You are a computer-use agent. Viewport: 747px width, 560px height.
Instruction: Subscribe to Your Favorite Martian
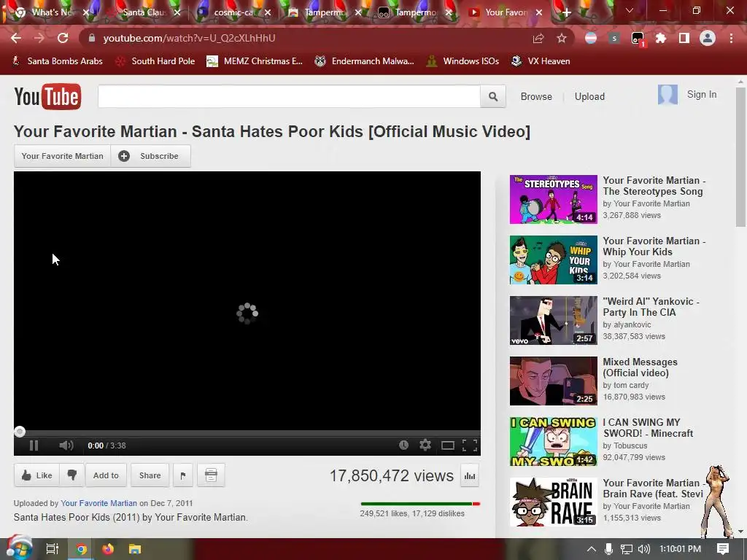[150, 156]
